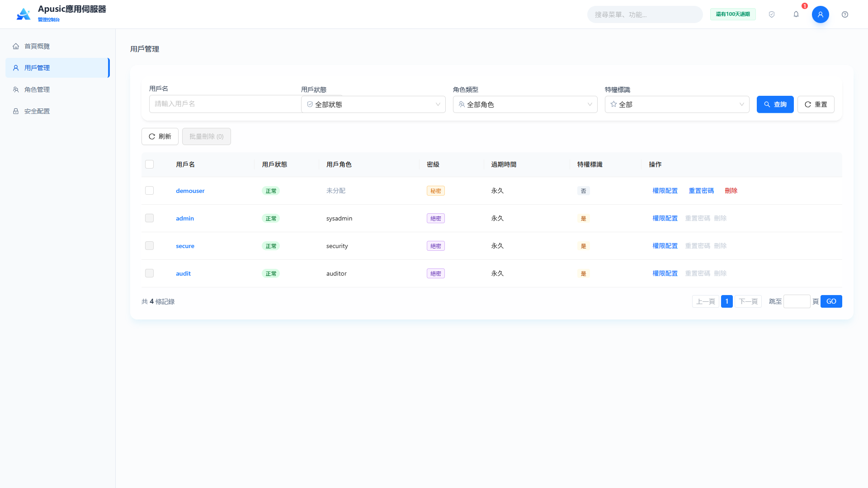The height and width of the screenshot is (488, 868).
Task: Click 刪除 for demouser
Action: coord(731,191)
